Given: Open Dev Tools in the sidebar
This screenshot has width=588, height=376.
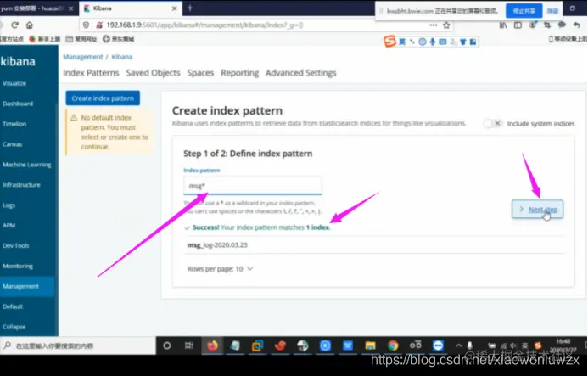Looking at the screenshot, I should coord(16,246).
